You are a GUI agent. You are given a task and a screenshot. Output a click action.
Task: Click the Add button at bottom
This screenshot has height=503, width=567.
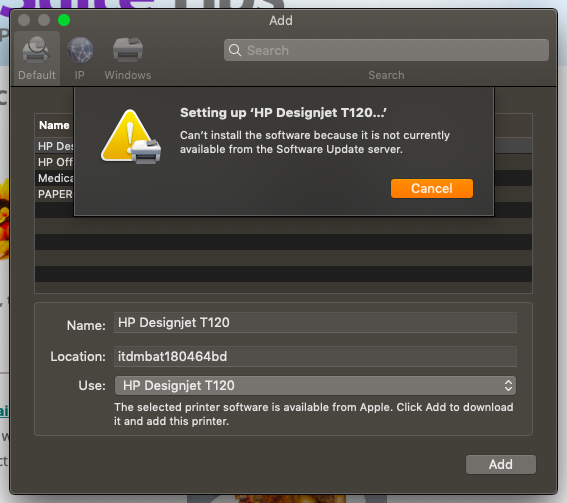pos(501,464)
